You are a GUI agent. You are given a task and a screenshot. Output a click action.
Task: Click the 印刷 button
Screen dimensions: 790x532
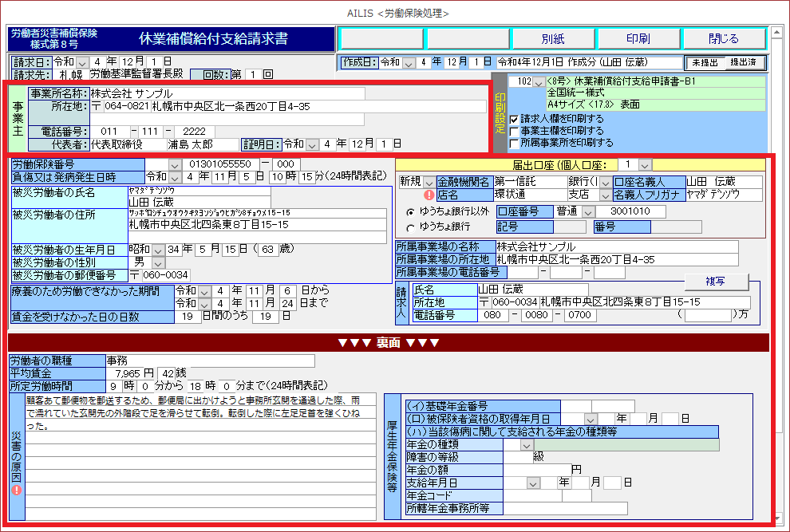[x=637, y=38]
